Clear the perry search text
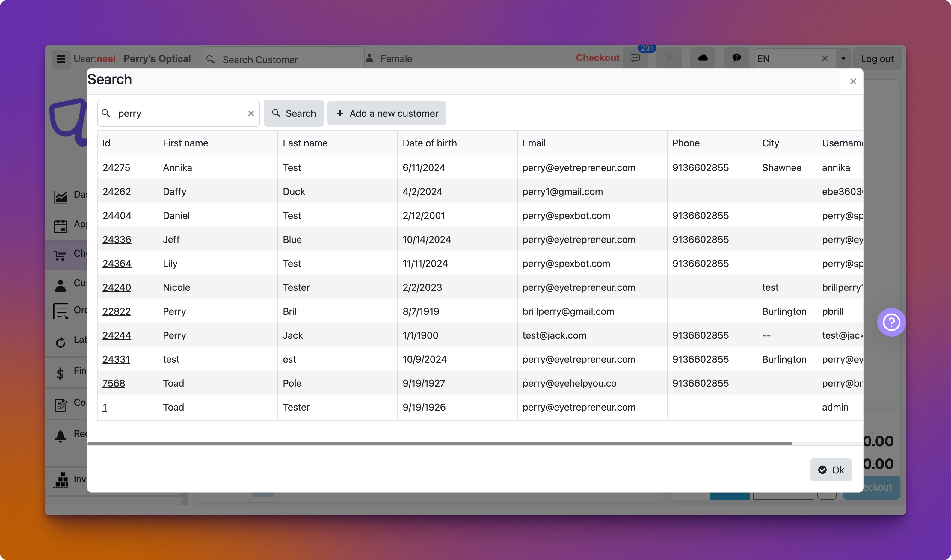The width and height of the screenshot is (951, 560). 251,113
